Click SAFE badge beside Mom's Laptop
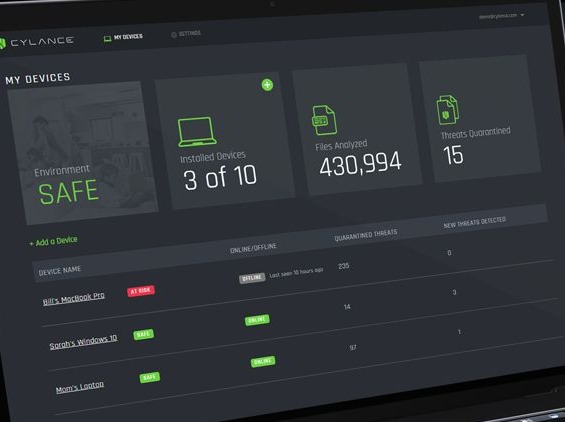The image size is (565, 422). [x=150, y=377]
